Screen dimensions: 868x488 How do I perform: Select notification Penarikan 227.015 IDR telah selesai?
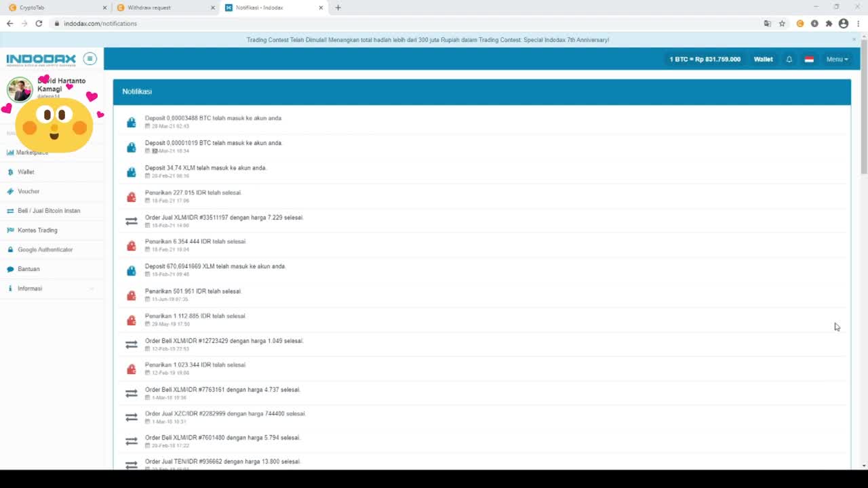coord(193,192)
